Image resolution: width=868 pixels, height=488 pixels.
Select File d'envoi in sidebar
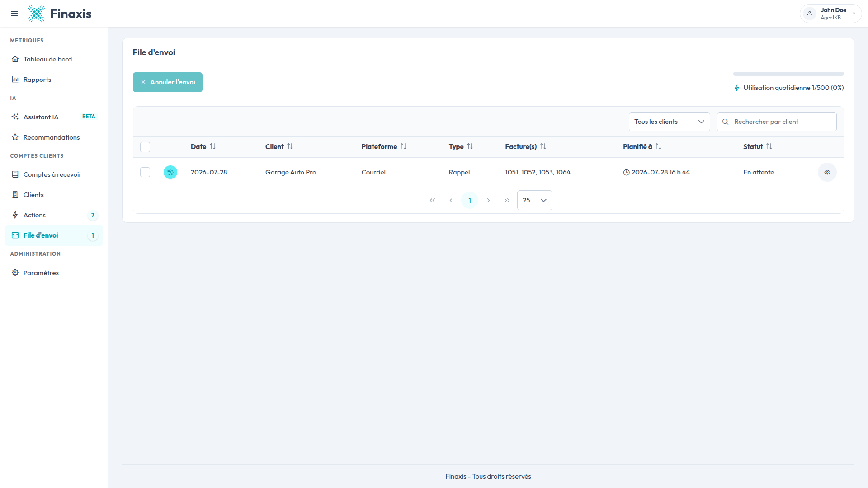[x=54, y=235]
